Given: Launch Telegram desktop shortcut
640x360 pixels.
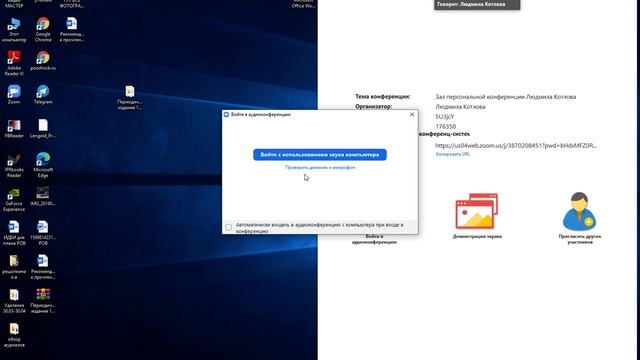Looking at the screenshot, I should 43,95.
